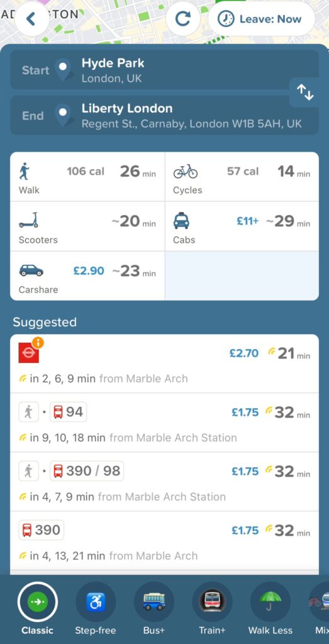Refresh routes with the reload icon
This screenshot has height=644, width=329.
(183, 18)
